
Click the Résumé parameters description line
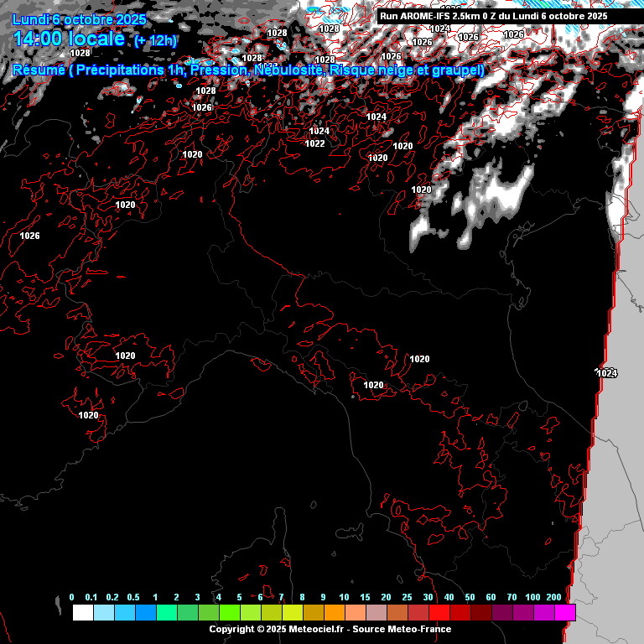(x=248, y=70)
